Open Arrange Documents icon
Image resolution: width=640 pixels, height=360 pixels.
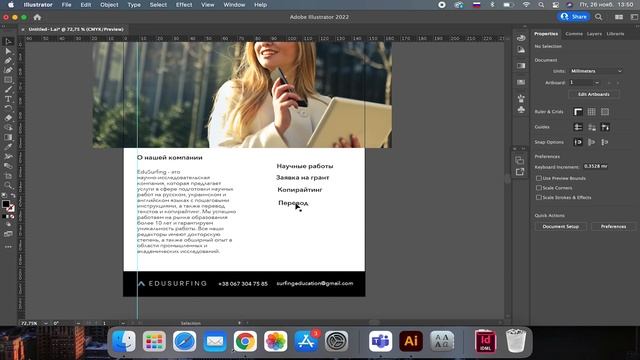(x=619, y=17)
